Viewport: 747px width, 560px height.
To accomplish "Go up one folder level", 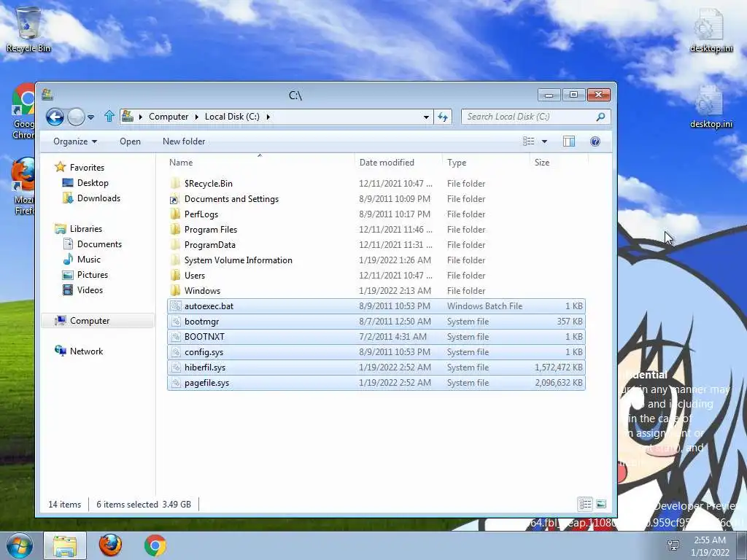I will point(109,116).
